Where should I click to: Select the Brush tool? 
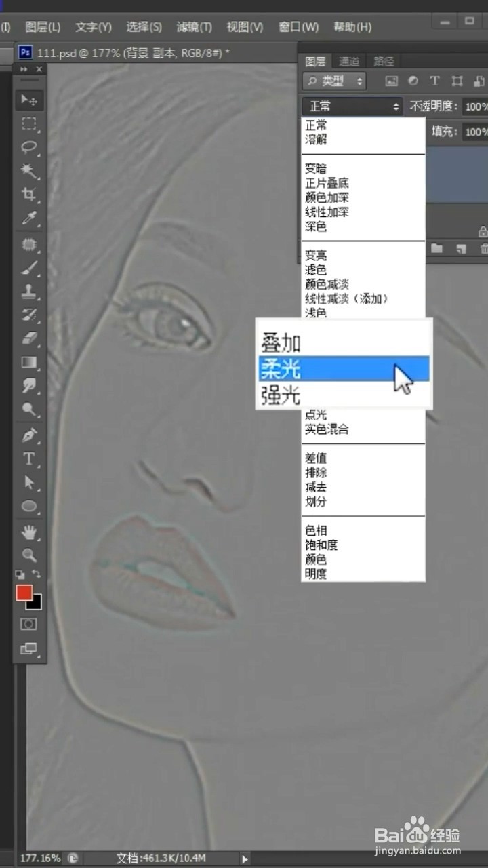click(x=29, y=268)
